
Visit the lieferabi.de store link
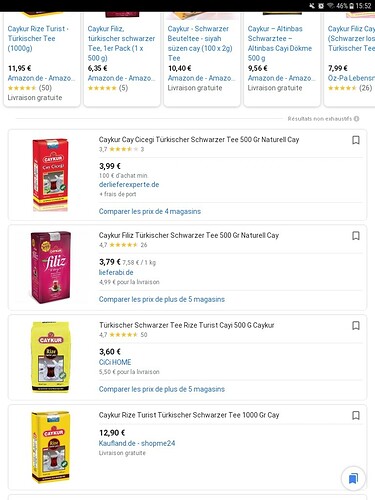tap(116, 272)
